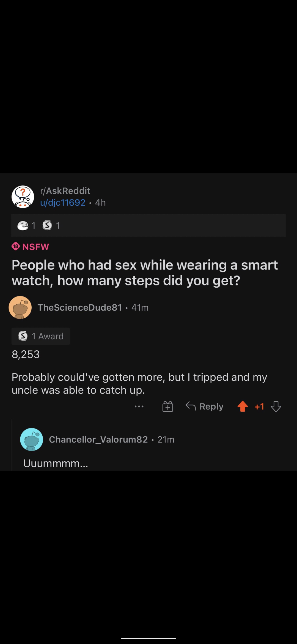
Task: Tap the 'Uuummmm...' reply text
Action: click(56, 463)
